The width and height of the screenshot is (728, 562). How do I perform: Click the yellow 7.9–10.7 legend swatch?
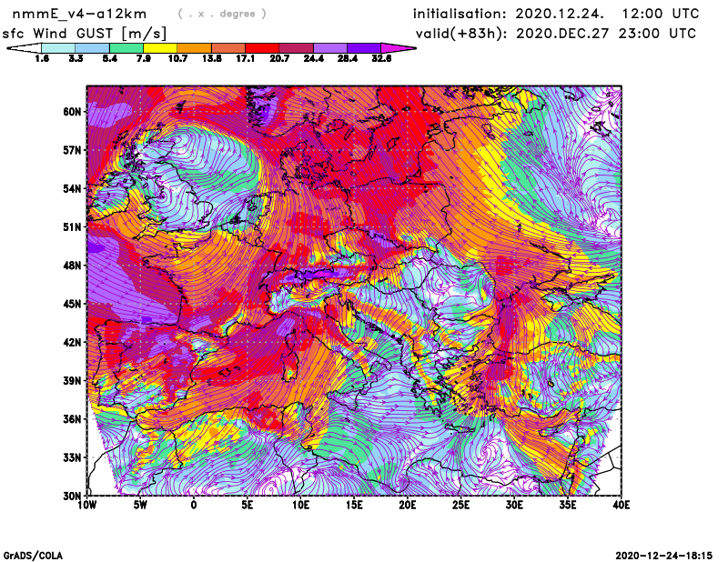[x=160, y=47]
